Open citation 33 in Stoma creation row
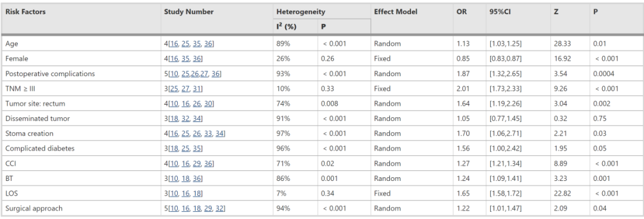Image resolution: width=644 pixels, height=219 pixels. [208, 134]
